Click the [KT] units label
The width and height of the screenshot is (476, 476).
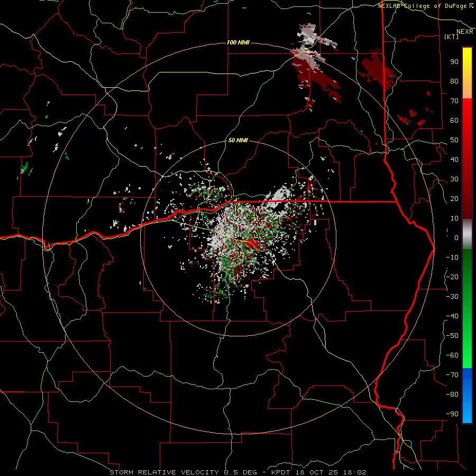click(452, 36)
